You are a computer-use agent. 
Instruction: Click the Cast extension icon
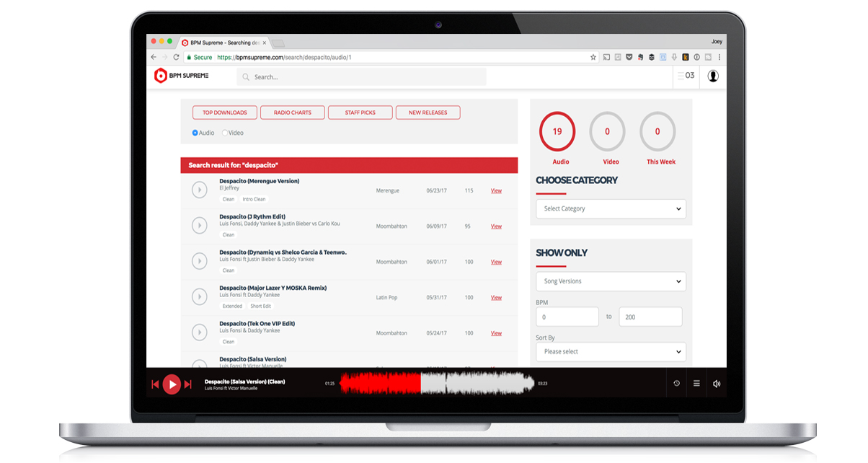[606, 57]
